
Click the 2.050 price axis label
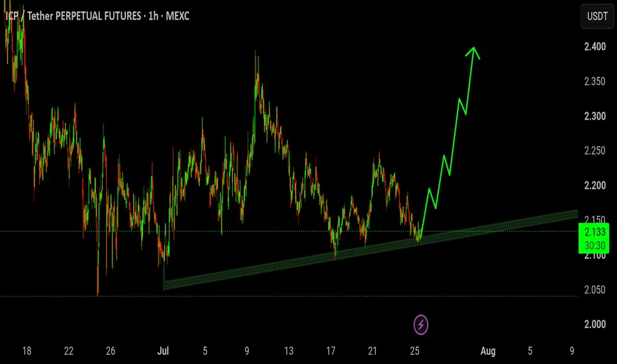(594, 290)
